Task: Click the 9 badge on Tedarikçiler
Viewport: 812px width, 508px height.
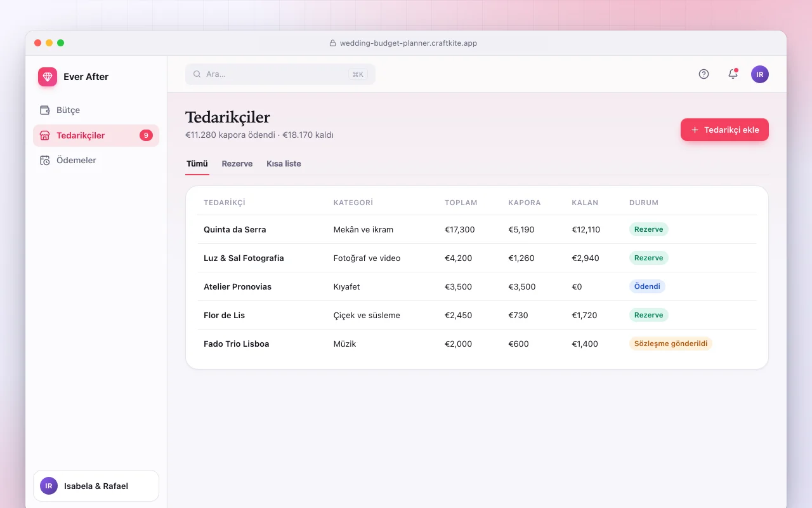Action: pyautogui.click(x=146, y=135)
